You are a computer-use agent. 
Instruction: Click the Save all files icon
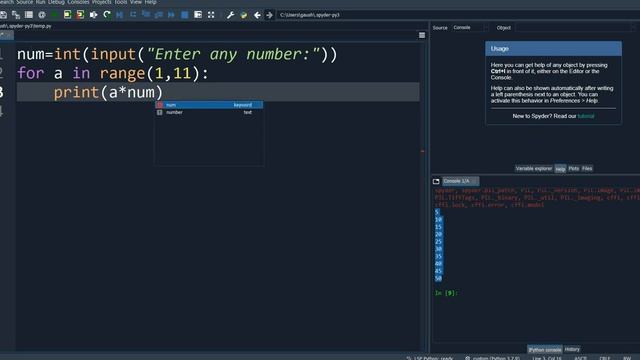click(x=16, y=15)
